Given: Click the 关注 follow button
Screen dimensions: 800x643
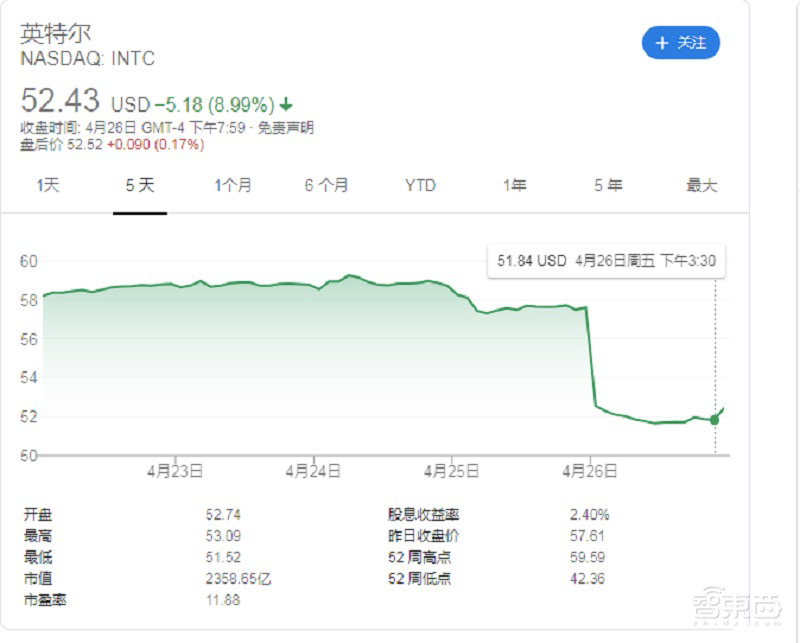Looking at the screenshot, I should coord(681,43).
